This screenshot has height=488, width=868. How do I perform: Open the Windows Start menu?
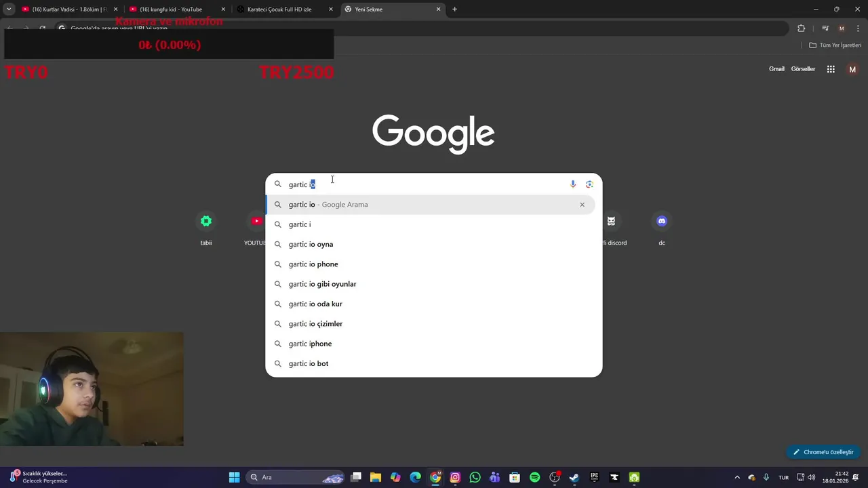234,477
